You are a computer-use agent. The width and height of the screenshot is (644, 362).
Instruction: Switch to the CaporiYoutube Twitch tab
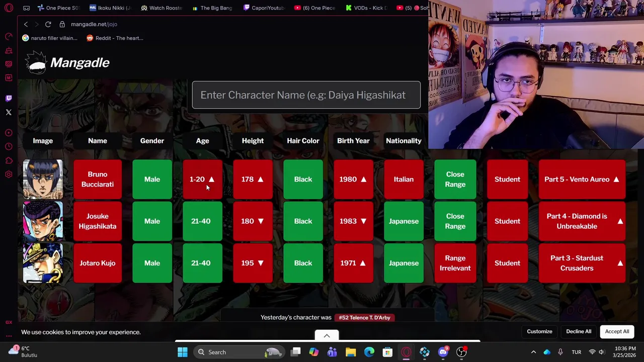(264, 8)
